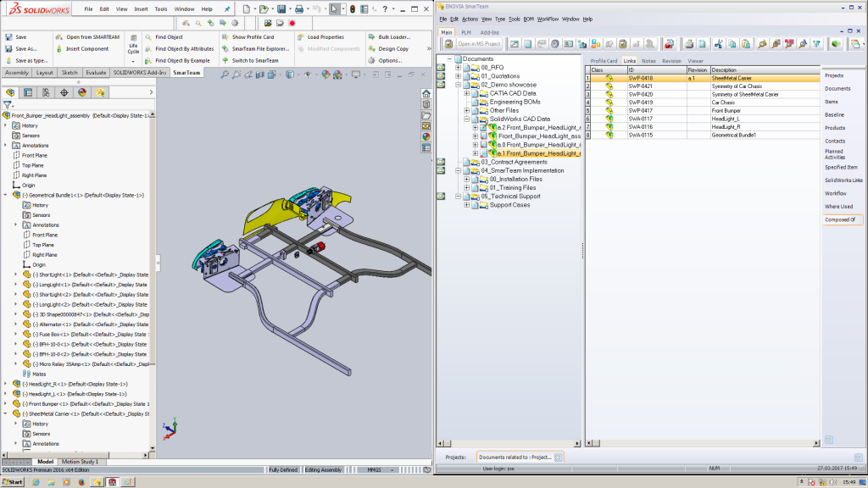This screenshot has width=868, height=488.
Task: Collapse the SheetMetal Carrier<1> tree node
Action: click(6, 413)
